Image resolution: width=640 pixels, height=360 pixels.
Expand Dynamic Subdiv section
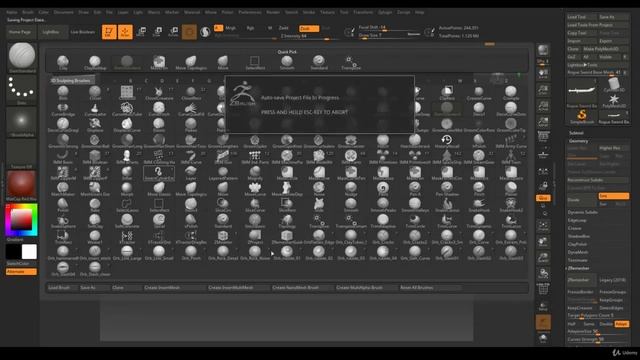coord(583,212)
